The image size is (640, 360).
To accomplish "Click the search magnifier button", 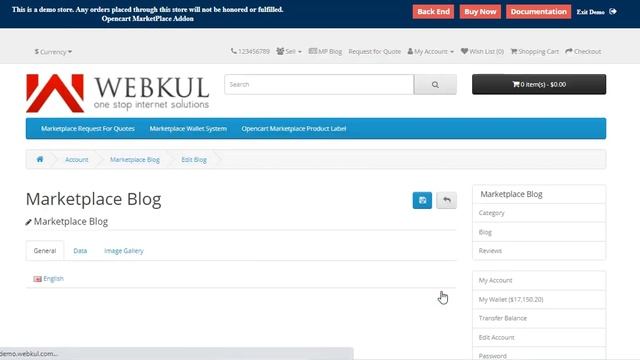I will coord(435,84).
